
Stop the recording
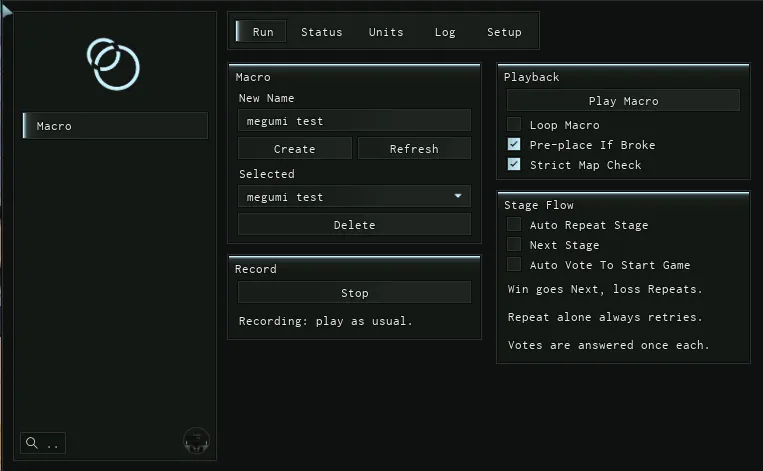coord(354,292)
